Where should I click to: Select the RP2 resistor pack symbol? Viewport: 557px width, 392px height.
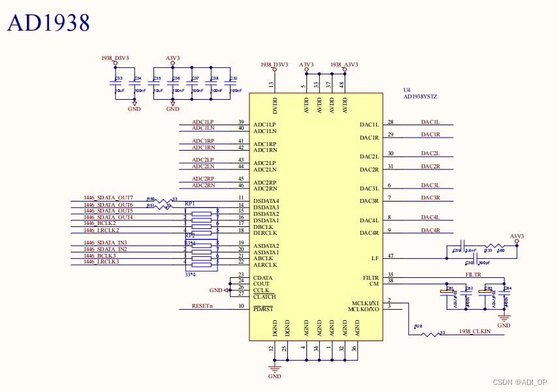click(201, 256)
